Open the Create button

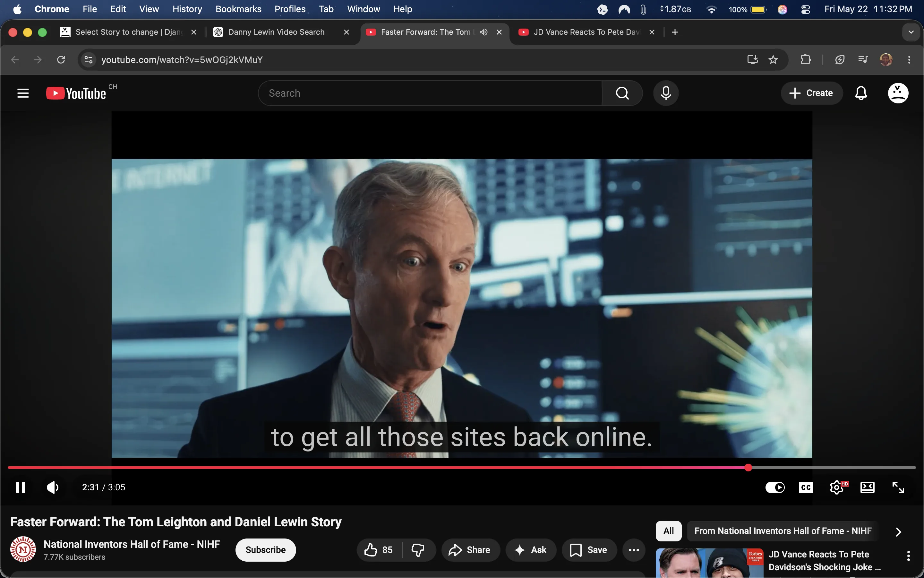pos(811,93)
